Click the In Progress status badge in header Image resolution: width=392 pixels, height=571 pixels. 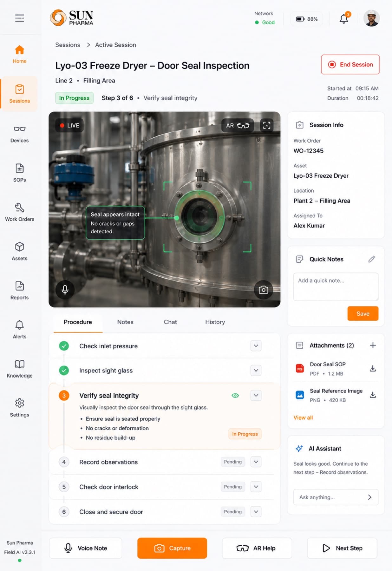[74, 98]
